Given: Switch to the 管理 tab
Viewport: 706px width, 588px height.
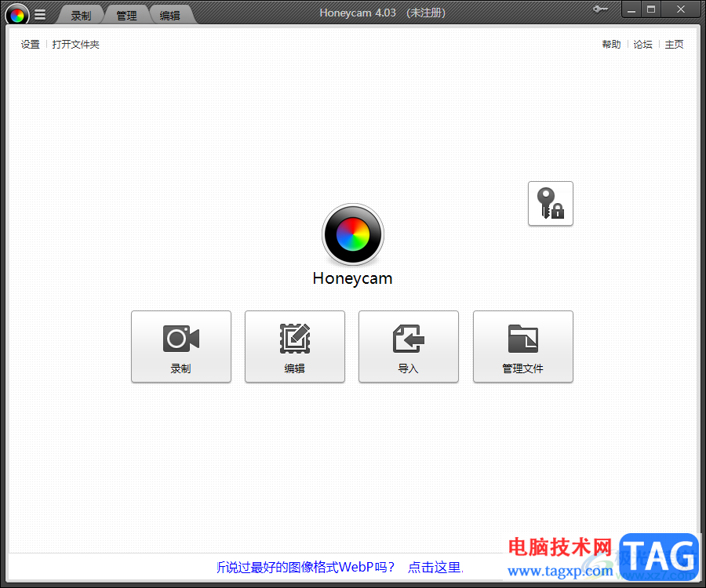Looking at the screenshot, I should 126,16.
